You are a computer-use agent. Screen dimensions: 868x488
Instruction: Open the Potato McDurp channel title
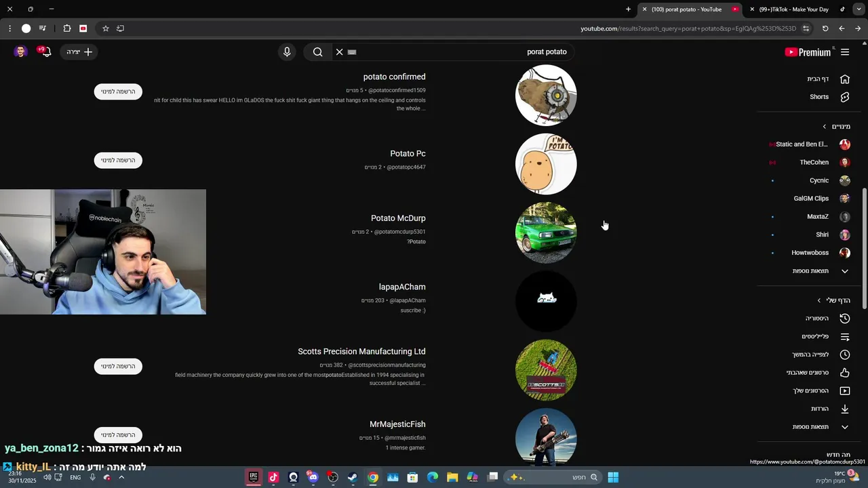pos(398,218)
